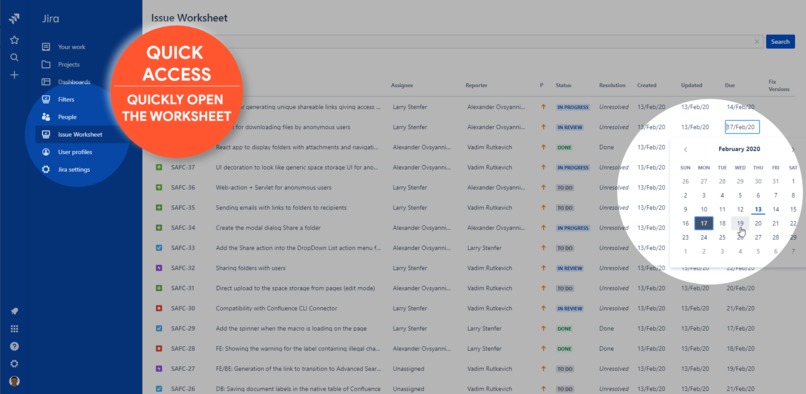Click Unassigned assignee of SAFC-27

pyautogui.click(x=407, y=369)
